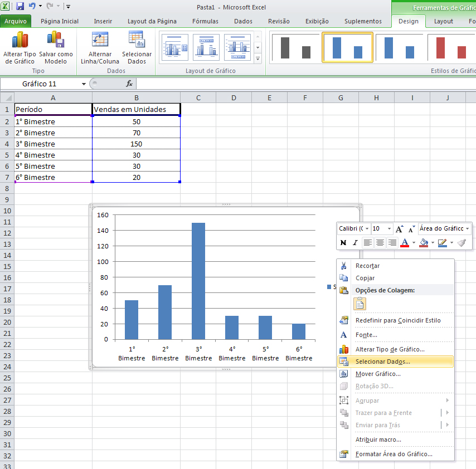Click the increase font size icon
Image resolution: width=476 pixels, height=469 pixels.
400,229
